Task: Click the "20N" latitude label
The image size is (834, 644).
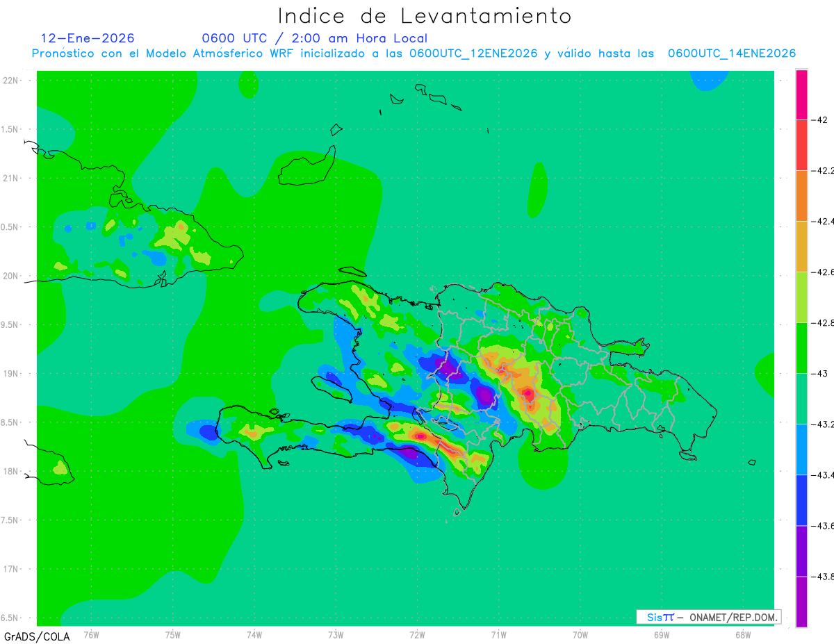Action: tap(11, 276)
